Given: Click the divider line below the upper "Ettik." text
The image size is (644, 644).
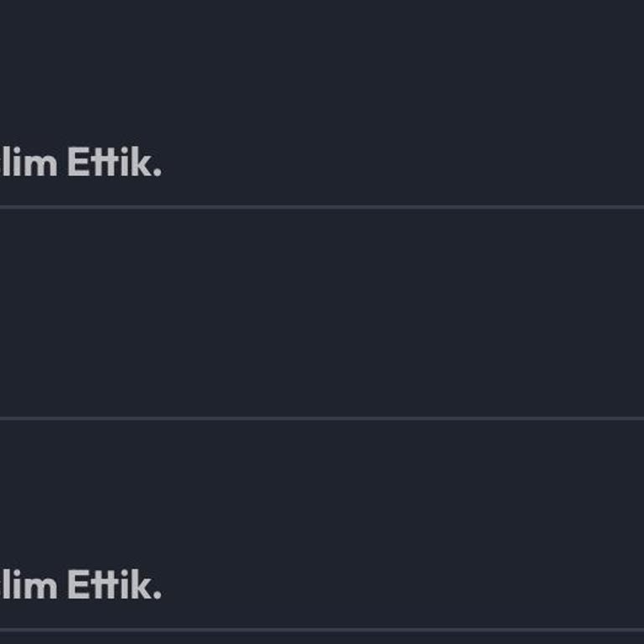Looking at the screenshot, I should click(x=322, y=206).
